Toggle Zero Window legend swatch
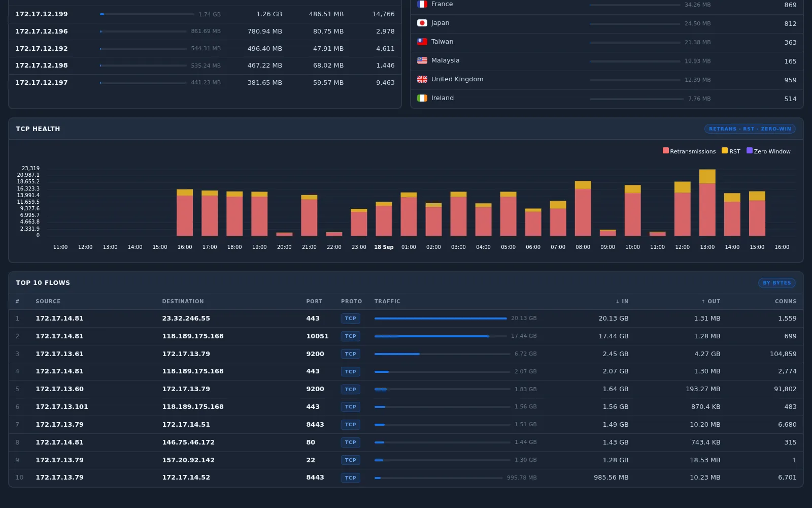The image size is (812, 508). click(750, 150)
